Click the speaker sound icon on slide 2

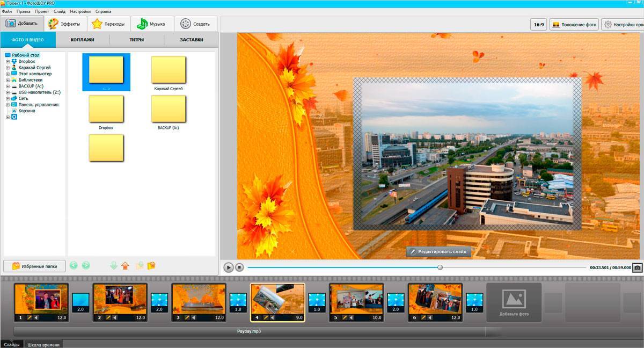[x=114, y=317]
